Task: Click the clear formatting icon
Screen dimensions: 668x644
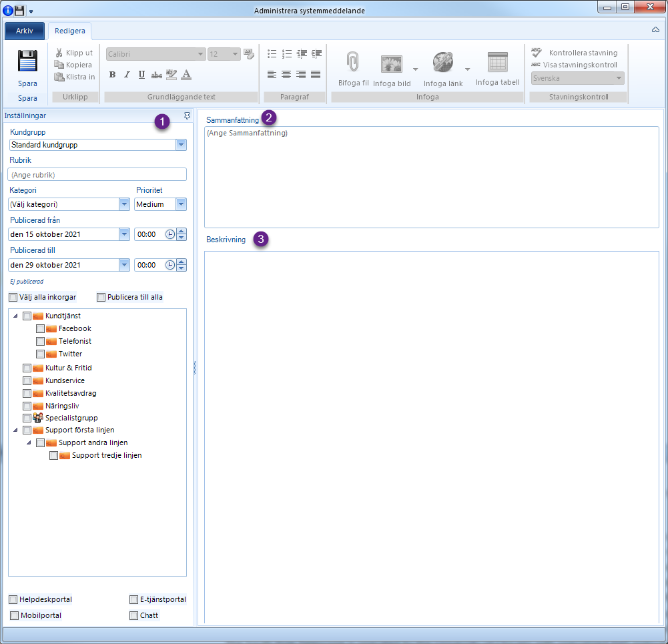Action: 249,53
